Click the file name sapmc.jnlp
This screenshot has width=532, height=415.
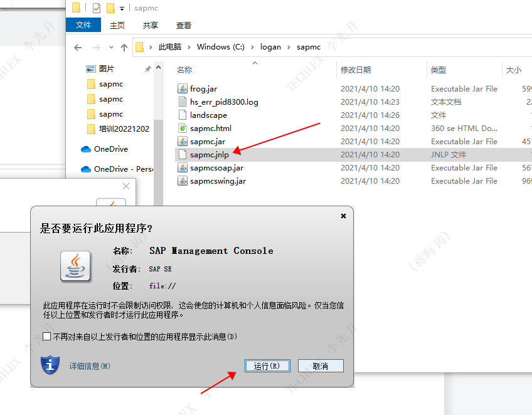(210, 155)
